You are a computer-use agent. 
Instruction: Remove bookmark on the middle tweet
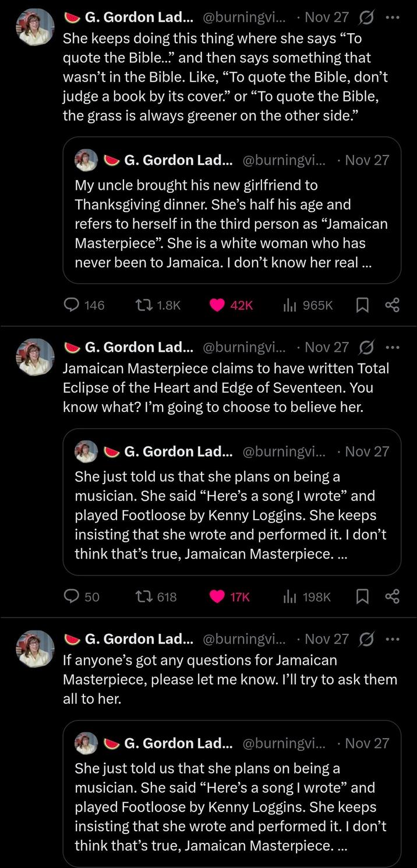click(x=362, y=597)
